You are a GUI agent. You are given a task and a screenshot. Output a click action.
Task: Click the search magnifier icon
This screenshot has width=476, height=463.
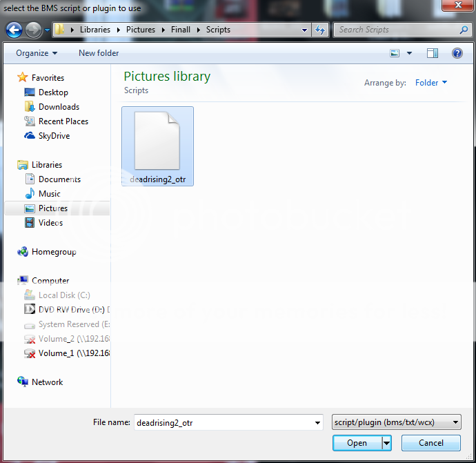click(x=464, y=30)
